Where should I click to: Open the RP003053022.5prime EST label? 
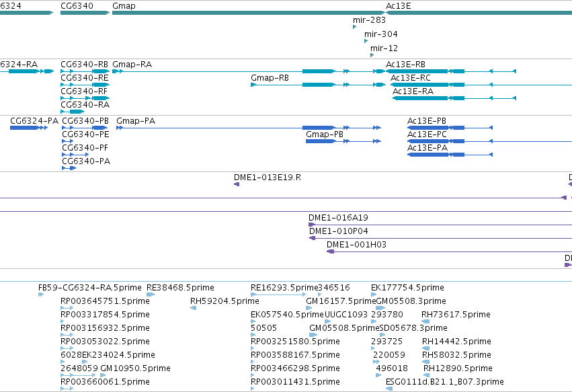pyautogui.click(x=105, y=342)
